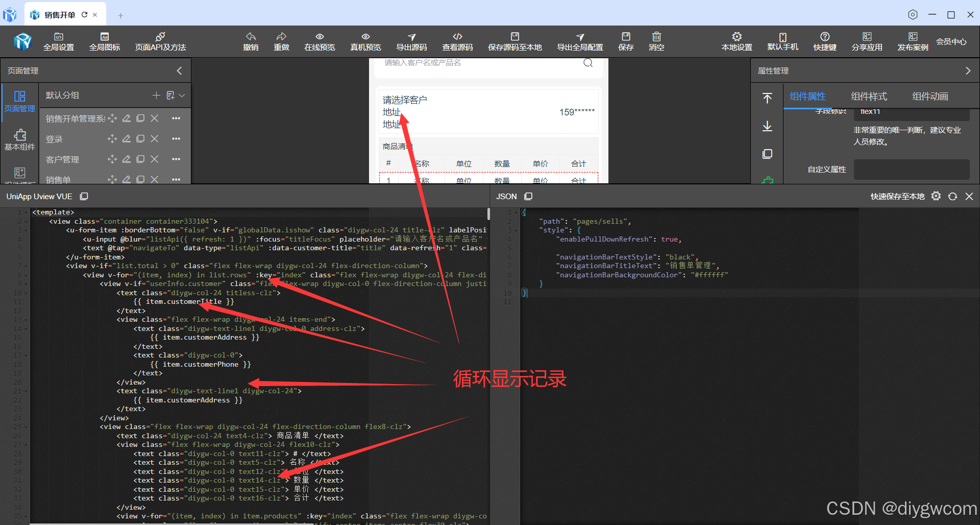The image size is (980, 525).
Task: Open 全局设置 global settings
Action: 59,41
